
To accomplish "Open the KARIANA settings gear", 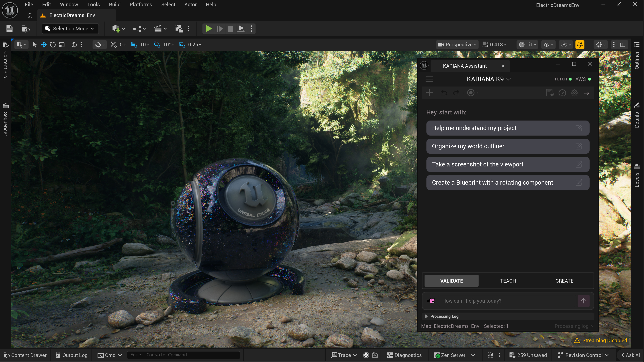I will click(574, 93).
